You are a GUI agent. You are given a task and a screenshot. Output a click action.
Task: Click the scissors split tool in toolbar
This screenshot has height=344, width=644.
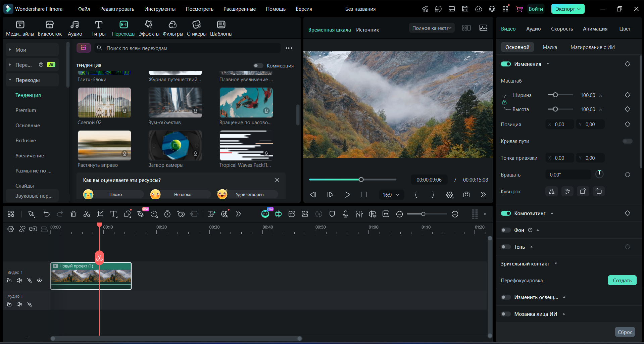coord(87,214)
